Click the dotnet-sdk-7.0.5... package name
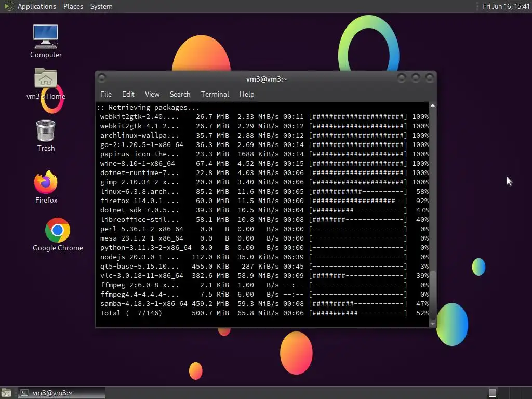This screenshot has height=399, width=532. click(x=139, y=210)
